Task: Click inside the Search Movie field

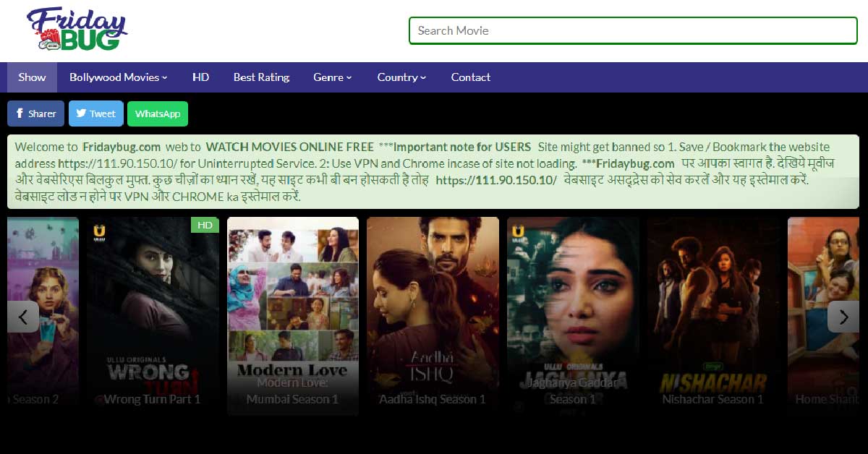Action: pyautogui.click(x=633, y=30)
